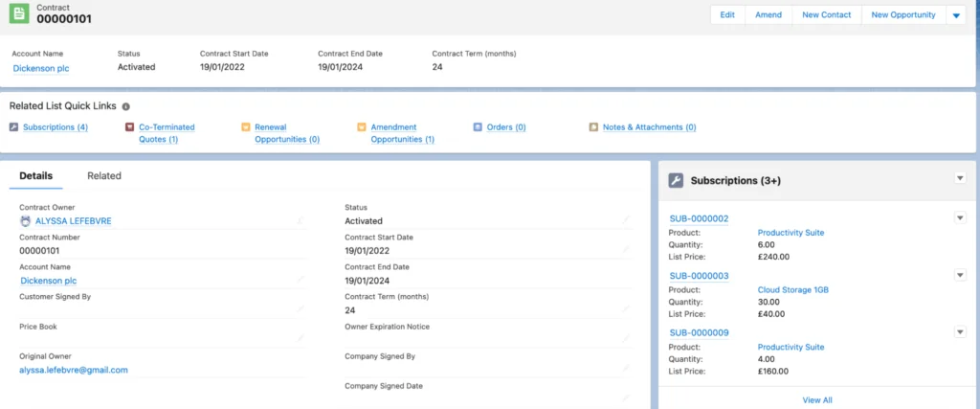Edit Contract Term (months) via pencil icon
Viewport: 980px width, 409px height.
[626, 309]
